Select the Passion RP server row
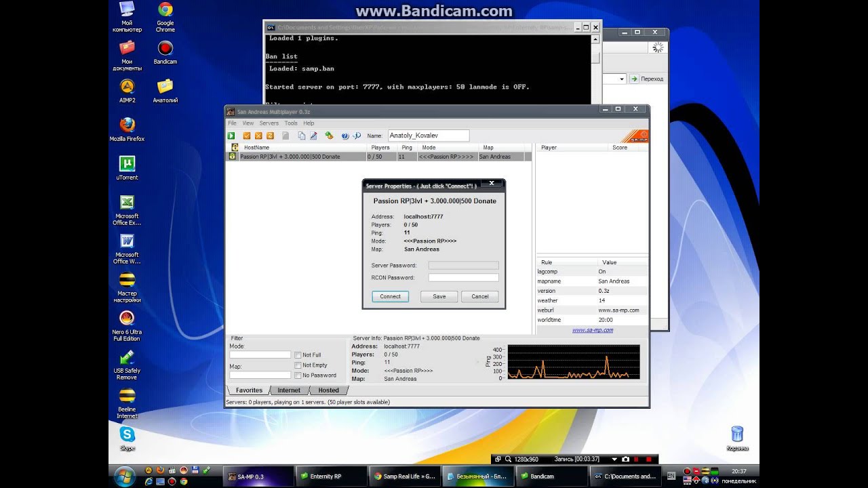This screenshot has width=868, height=488. (379, 157)
